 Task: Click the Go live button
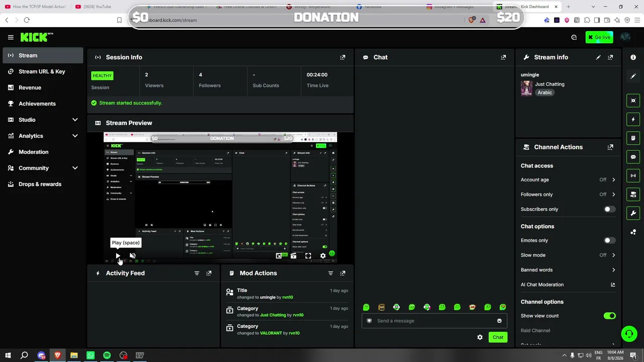(x=599, y=37)
